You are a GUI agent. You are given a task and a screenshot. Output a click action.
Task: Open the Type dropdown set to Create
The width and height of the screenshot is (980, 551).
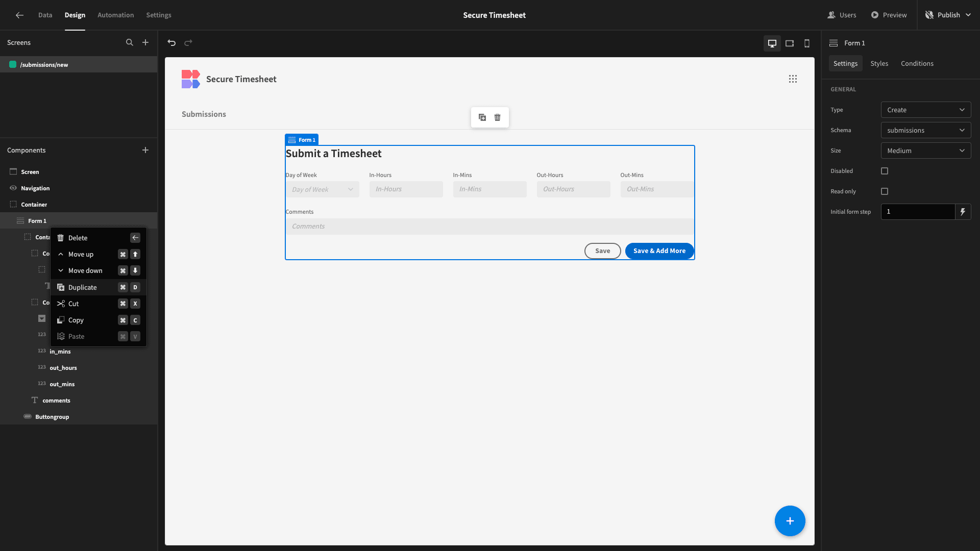click(926, 110)
